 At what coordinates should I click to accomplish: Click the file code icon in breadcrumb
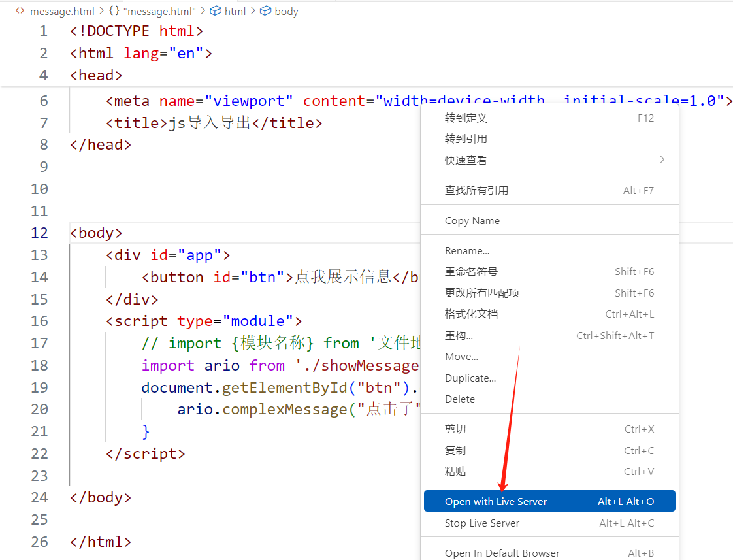[x=20, y=10]
